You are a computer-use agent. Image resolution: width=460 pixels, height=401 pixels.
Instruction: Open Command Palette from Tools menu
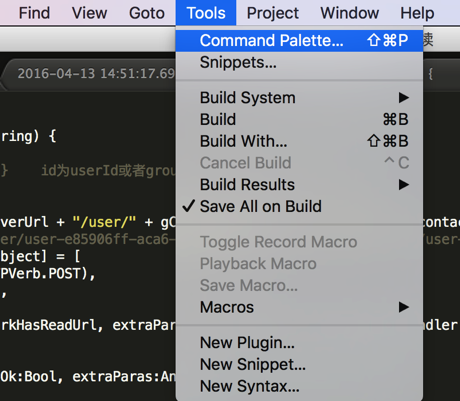(x=299, y=41)
